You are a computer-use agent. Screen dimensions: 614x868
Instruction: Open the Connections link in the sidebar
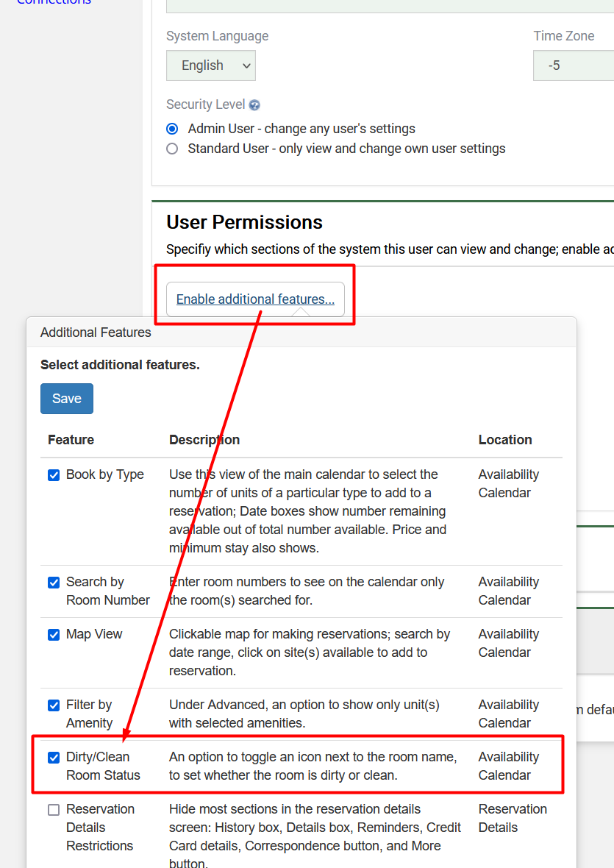(54, 2)
